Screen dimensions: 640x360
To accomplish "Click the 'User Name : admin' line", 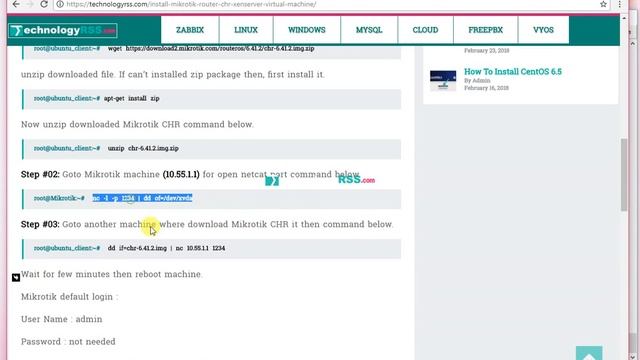I will (x=62, y=319).
